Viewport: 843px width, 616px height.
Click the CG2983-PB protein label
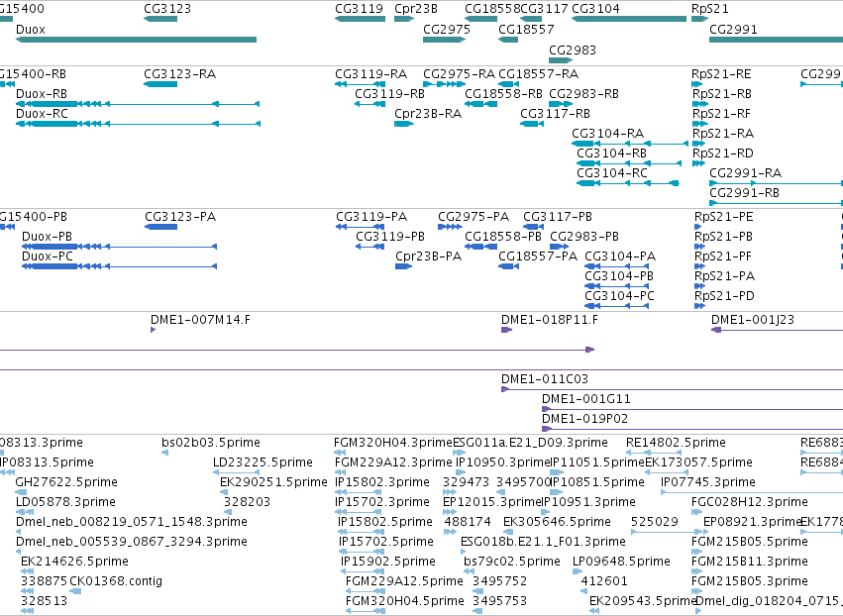point(584,237)
